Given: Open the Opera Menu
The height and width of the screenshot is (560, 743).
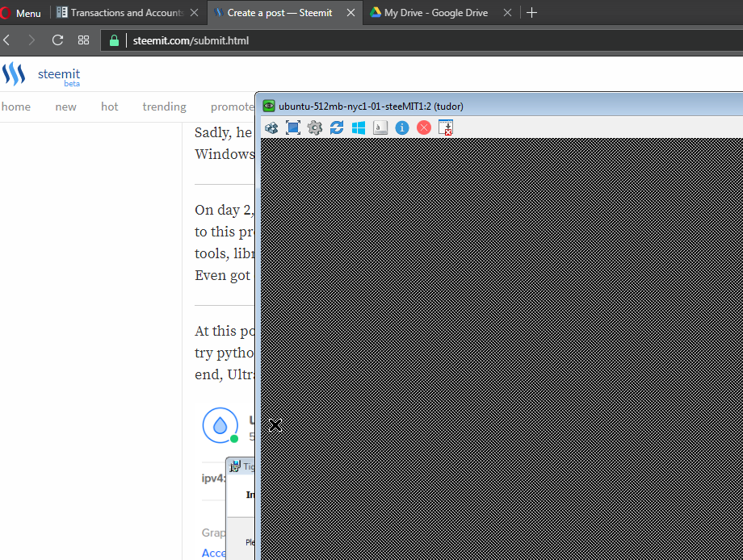Looking at the screenshot, I should (21, 13).
